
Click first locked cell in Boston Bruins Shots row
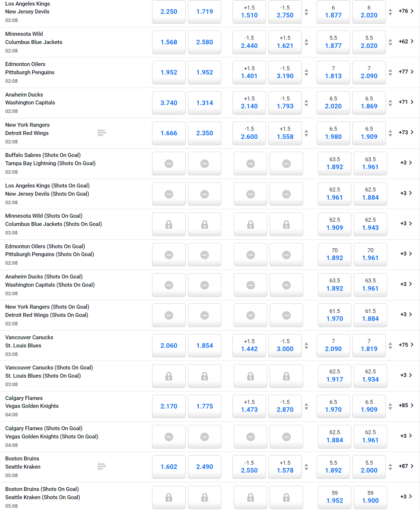(x=169, y=497)
